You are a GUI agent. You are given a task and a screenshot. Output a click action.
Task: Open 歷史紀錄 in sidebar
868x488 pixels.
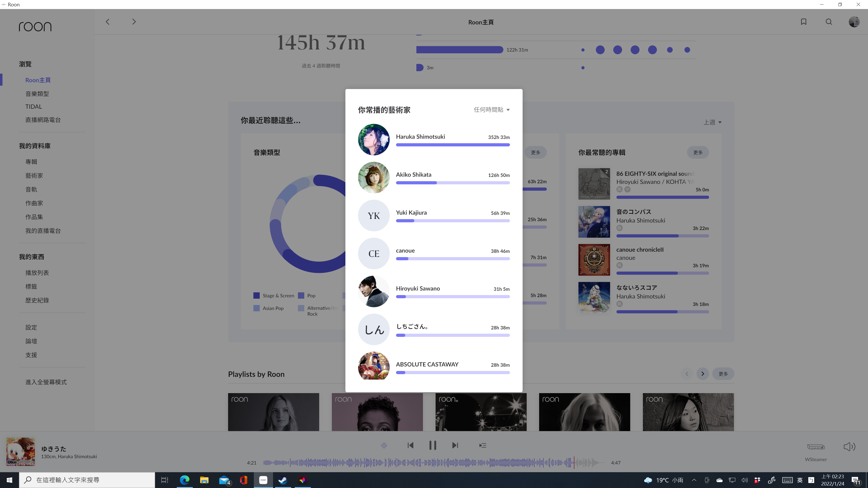[37, 300]
